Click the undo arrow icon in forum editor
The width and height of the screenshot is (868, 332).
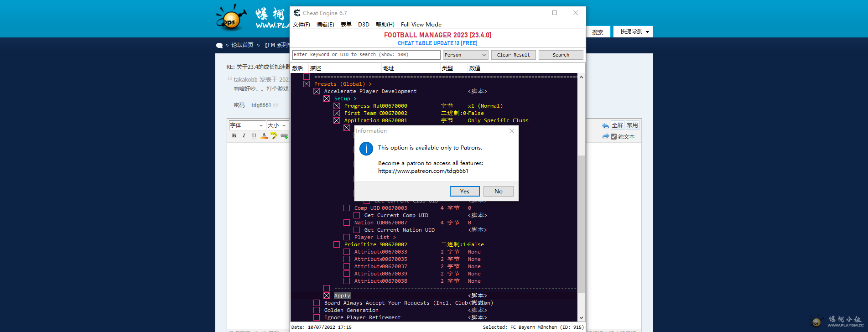605,125
